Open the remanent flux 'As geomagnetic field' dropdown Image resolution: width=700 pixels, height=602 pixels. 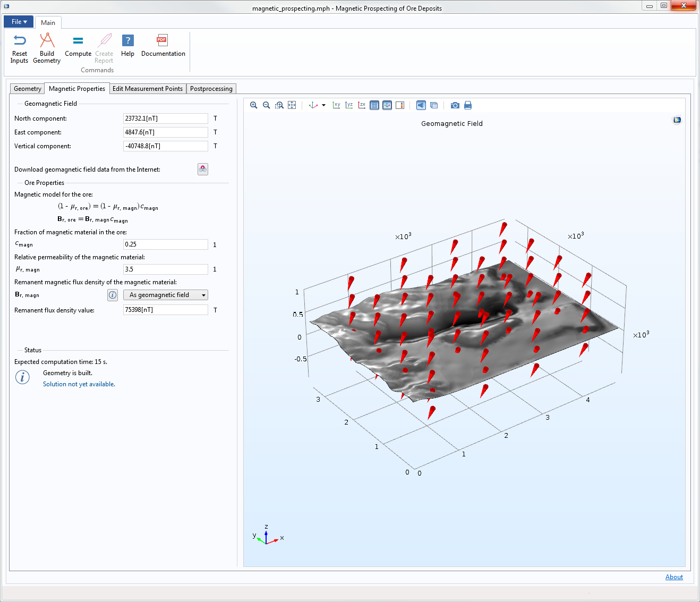[x=166, y=295]
